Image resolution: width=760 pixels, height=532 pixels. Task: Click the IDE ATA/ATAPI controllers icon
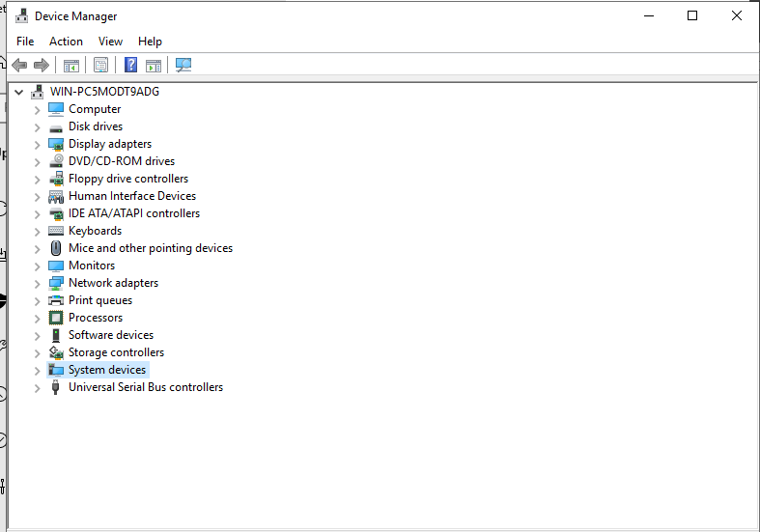click(x=56, y=213)
